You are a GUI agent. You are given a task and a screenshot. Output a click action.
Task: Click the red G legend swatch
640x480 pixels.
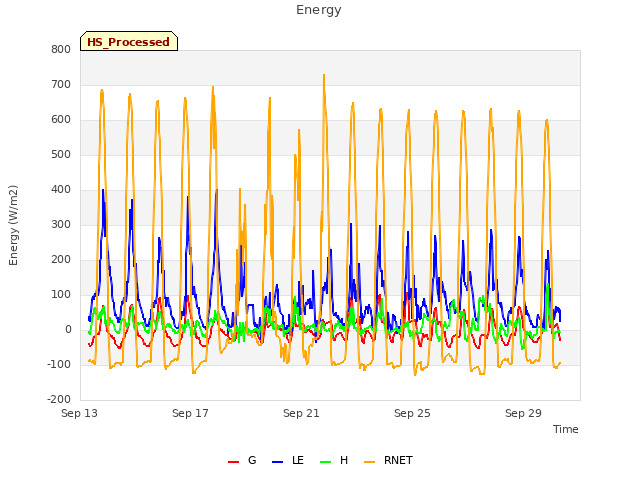click(x=233, y=462)
